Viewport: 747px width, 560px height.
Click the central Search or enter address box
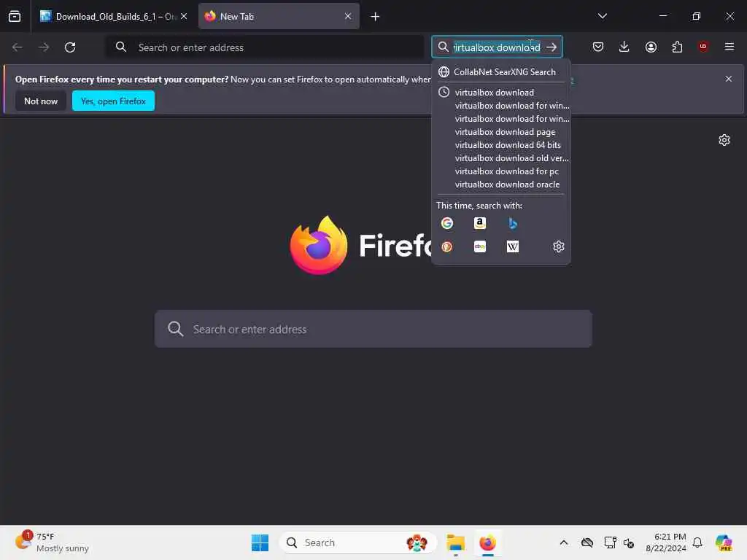pyautogui.click(x=373, y=329)
